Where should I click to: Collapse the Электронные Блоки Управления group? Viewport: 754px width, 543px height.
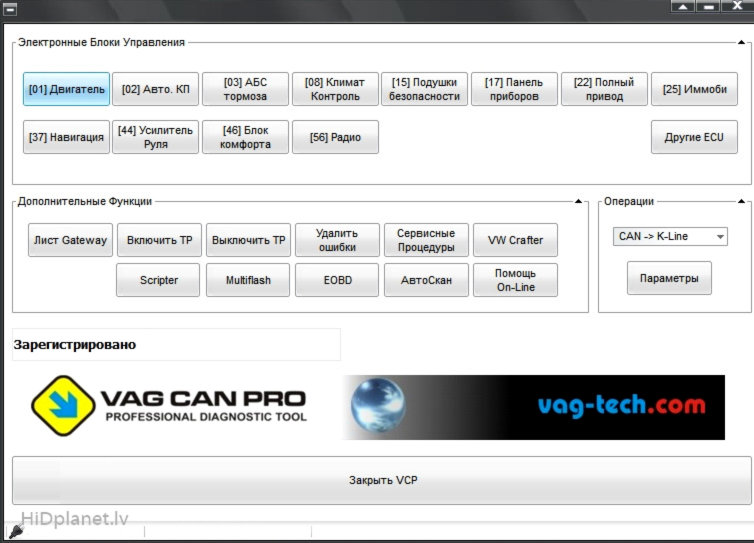pos(741,43)
